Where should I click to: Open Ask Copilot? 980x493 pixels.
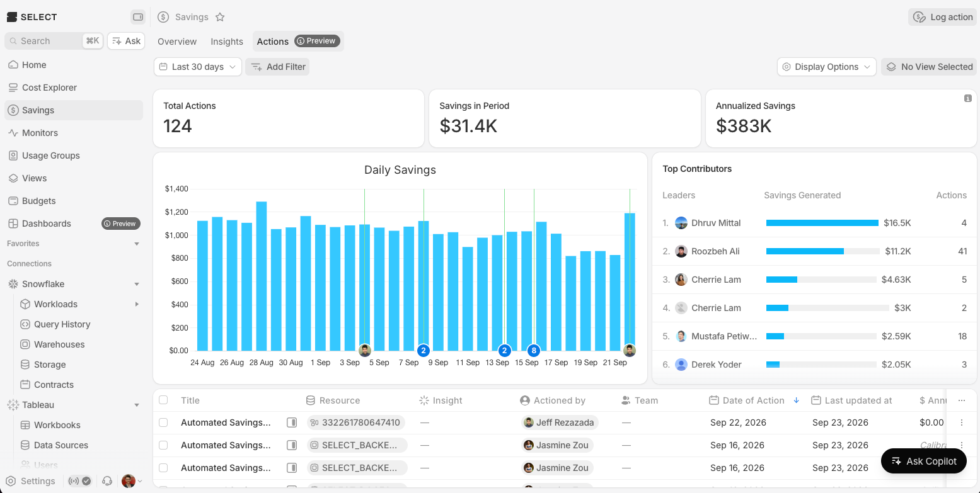point(924,461)
